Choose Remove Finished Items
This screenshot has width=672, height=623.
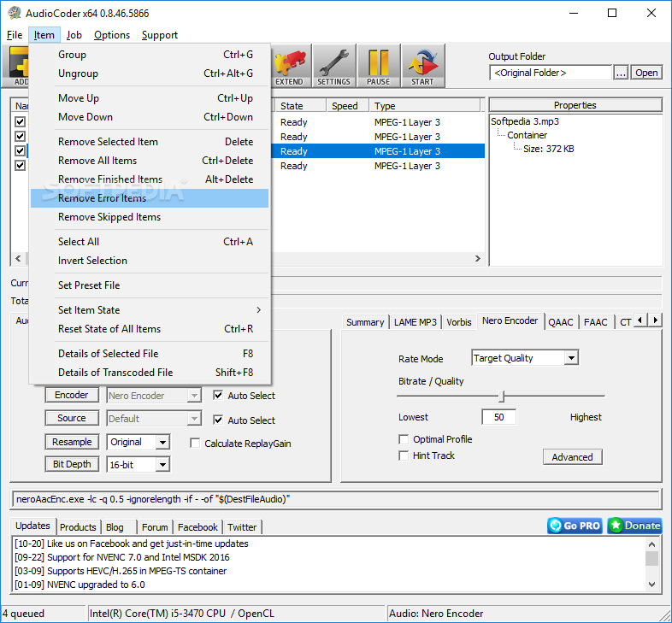click(150, 179)
